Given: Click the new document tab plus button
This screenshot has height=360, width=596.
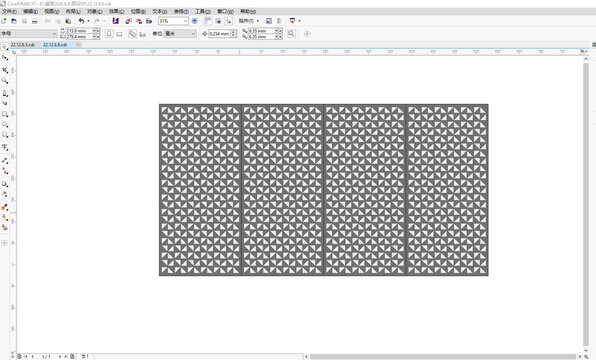Looking at the screenshot, I should click(78, 45).
